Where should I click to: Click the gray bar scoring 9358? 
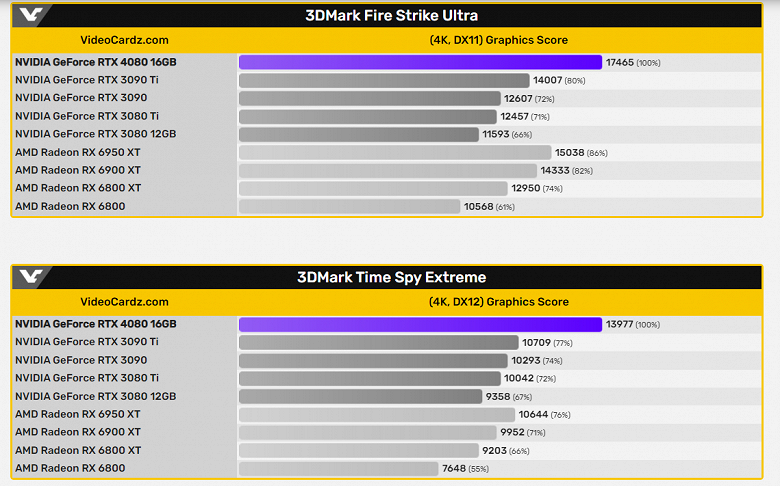pos(360,396)
